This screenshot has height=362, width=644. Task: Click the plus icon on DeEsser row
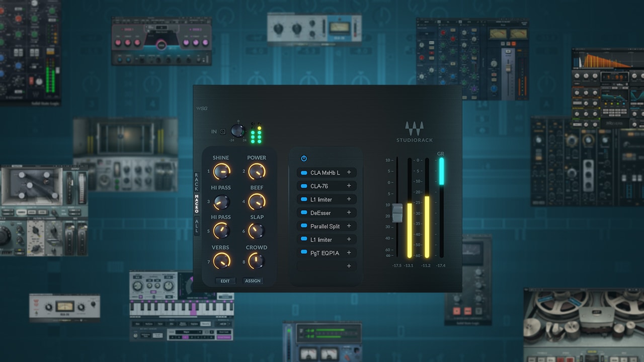click(349, 213)
